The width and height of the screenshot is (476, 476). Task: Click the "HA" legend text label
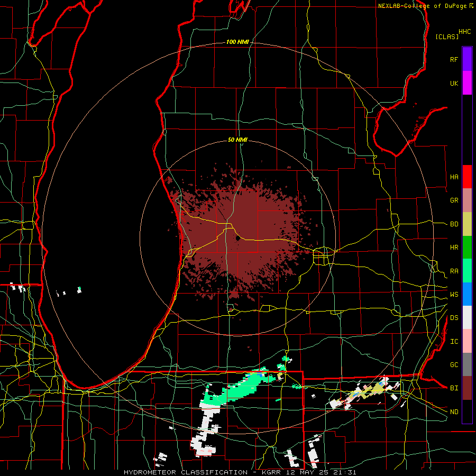click(x=454, y=177)
